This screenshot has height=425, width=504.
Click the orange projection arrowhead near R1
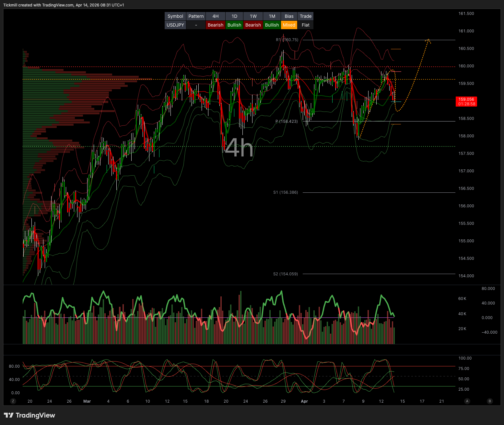(x=428, y=40)
